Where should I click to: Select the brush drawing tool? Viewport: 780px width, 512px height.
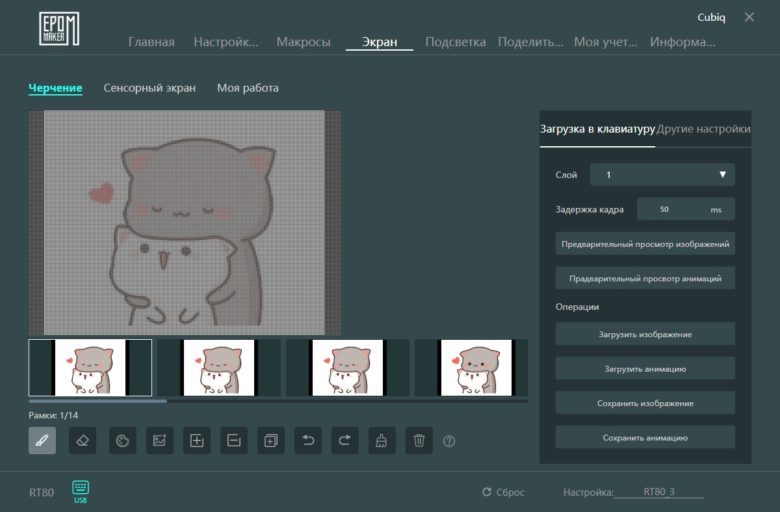[42, 440]
